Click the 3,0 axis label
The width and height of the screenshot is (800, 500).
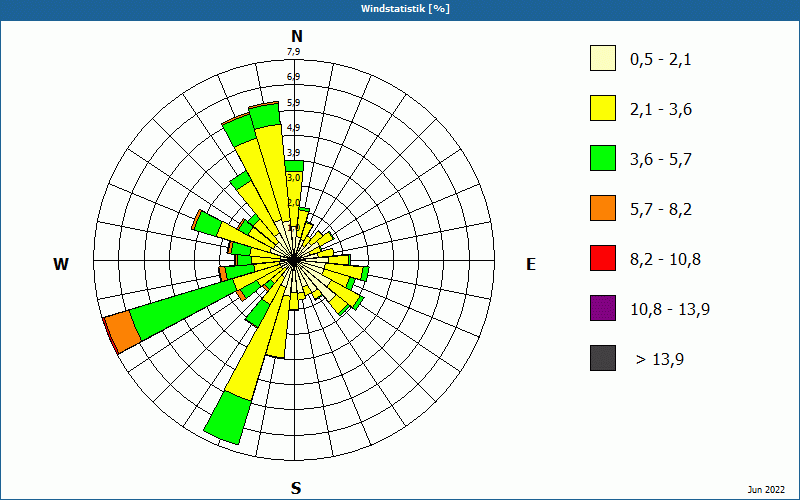coord(293,178)
